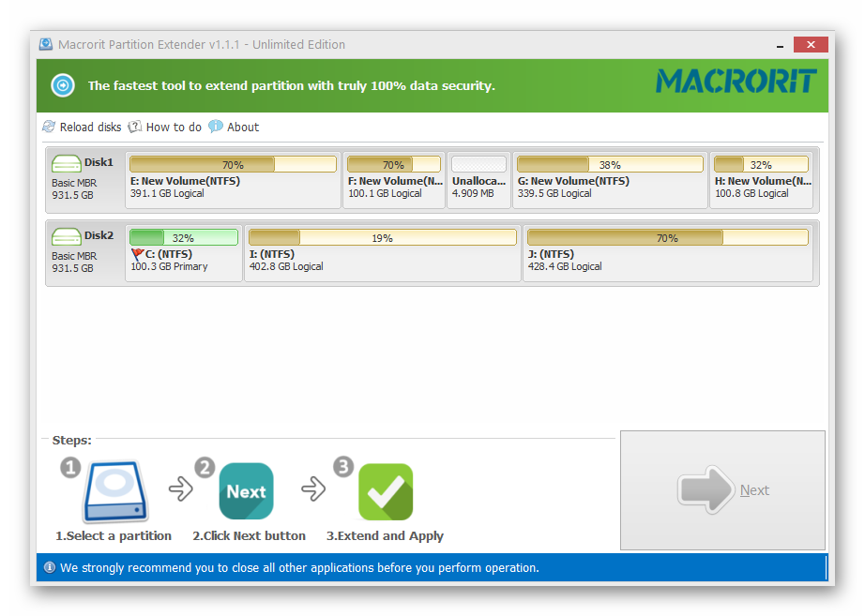Click the 100.3 GB Primary size text
865x616 pixels.
coord(170,266)
